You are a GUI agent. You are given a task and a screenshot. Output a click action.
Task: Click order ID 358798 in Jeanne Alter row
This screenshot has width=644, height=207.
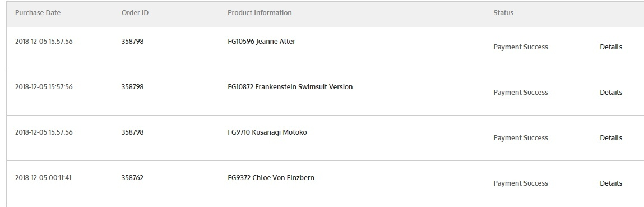click(132, 42)
